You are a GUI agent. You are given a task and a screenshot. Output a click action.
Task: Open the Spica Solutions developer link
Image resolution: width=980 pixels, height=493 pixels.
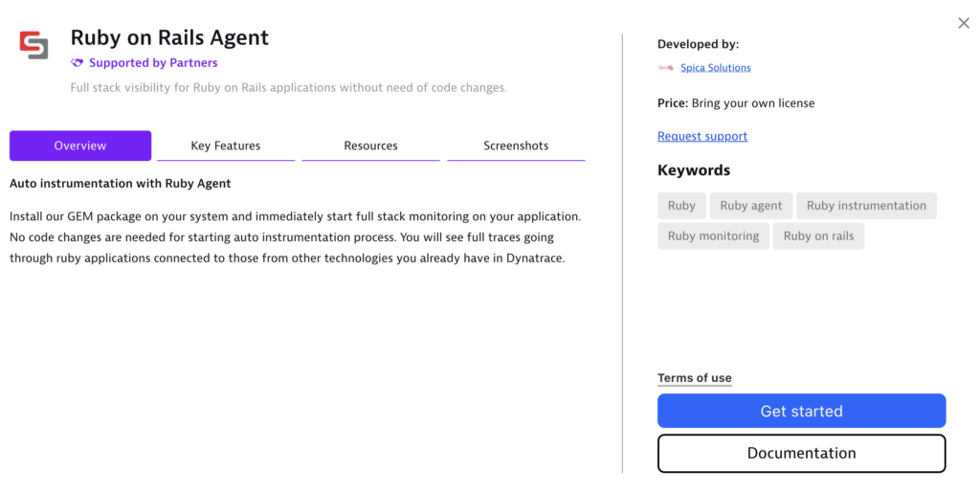716,67
